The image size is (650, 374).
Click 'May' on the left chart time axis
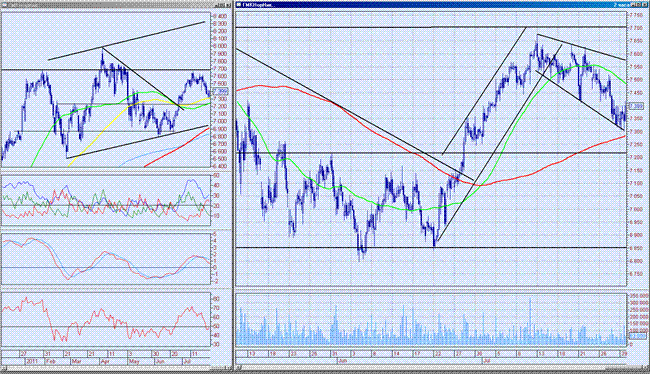[x=133, y=361]
